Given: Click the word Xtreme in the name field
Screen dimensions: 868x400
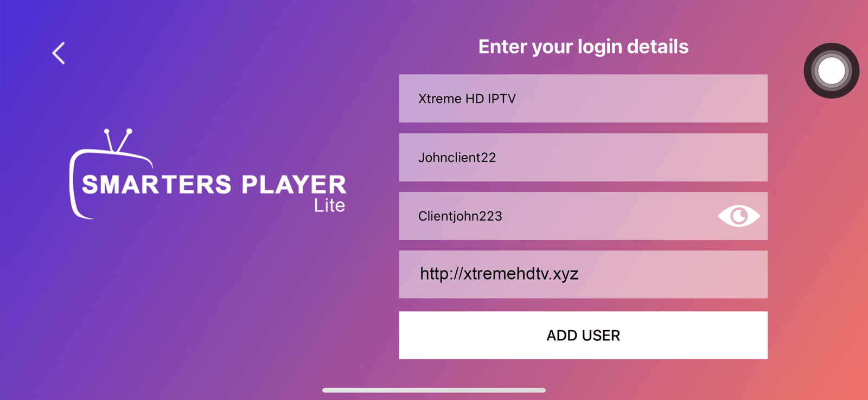Looking at the screenshot, I should click(439, 99).
